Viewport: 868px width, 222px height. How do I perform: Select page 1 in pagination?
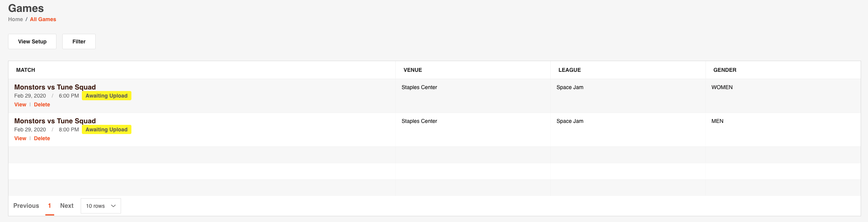pyautogui.click(x=50, y=206)
